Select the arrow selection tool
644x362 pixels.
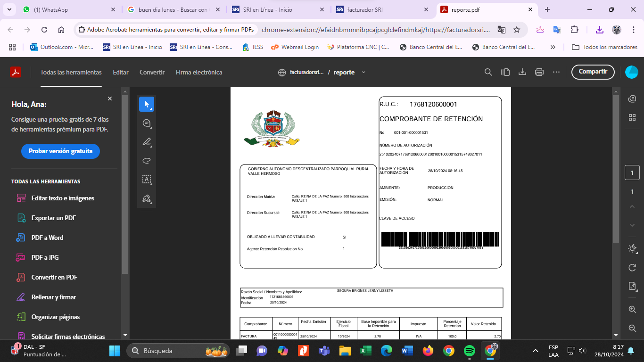click(x=147, y=104)
